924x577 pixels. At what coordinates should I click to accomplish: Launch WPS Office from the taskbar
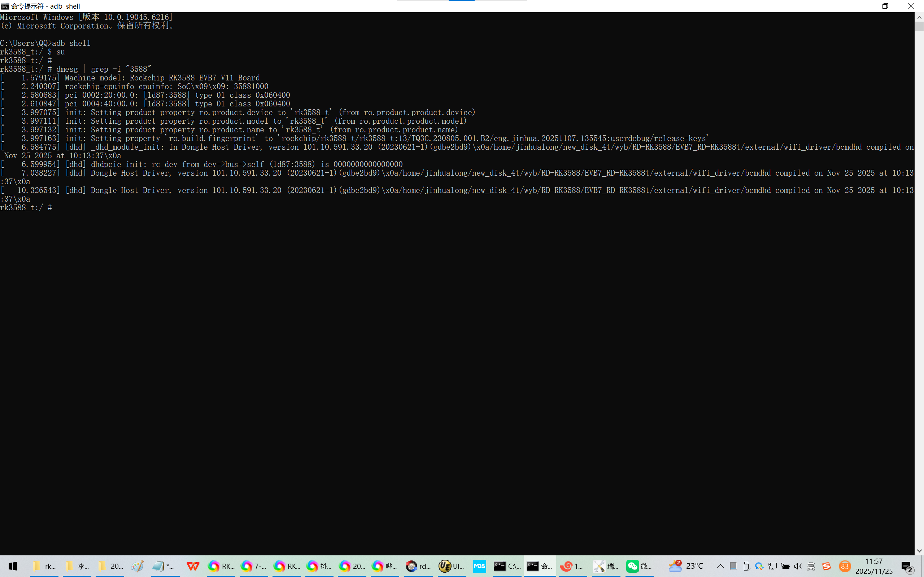(x=193, y=566)
